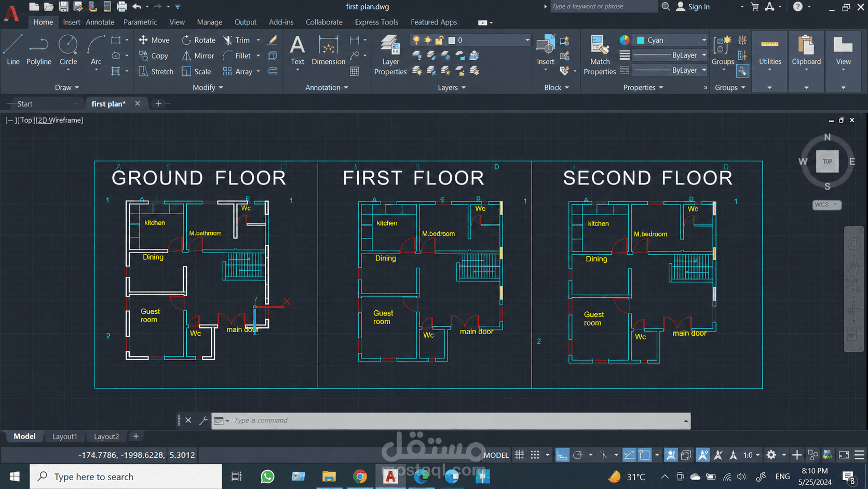Click the Erase tool in Modify panel
868x489 pixels.
pos(273,40)
